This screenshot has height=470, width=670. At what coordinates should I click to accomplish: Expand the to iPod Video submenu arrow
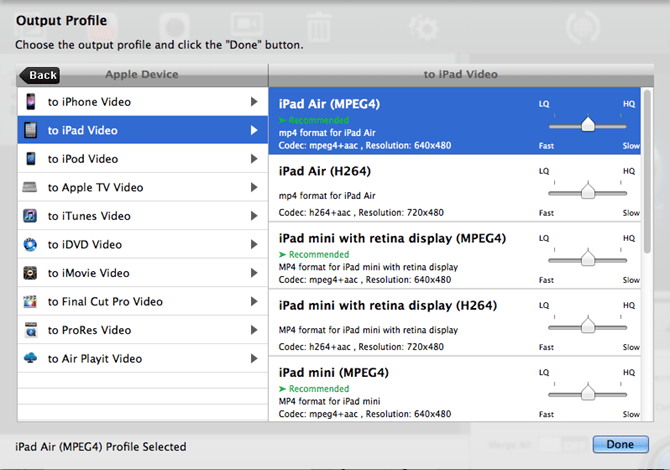[254, 159]
